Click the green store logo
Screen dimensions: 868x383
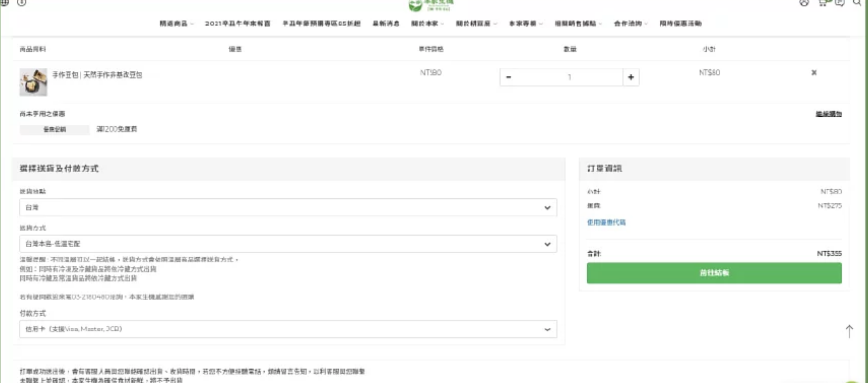(x=430, y=5)
